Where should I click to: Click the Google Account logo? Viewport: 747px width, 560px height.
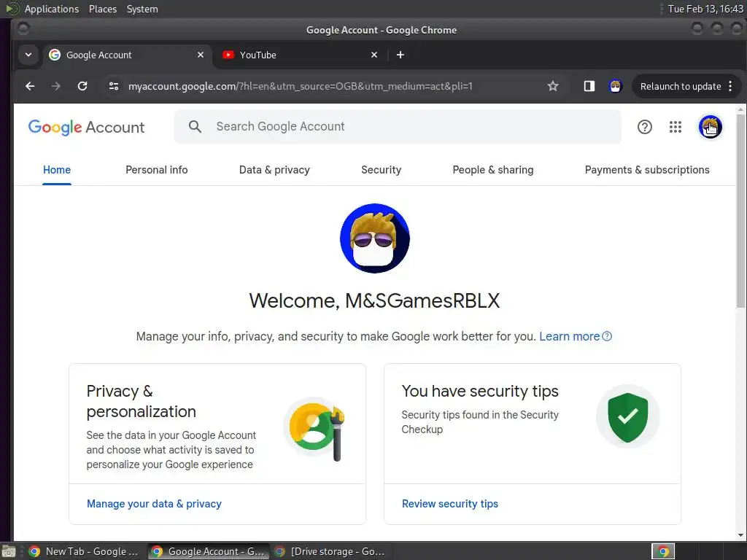86,127
